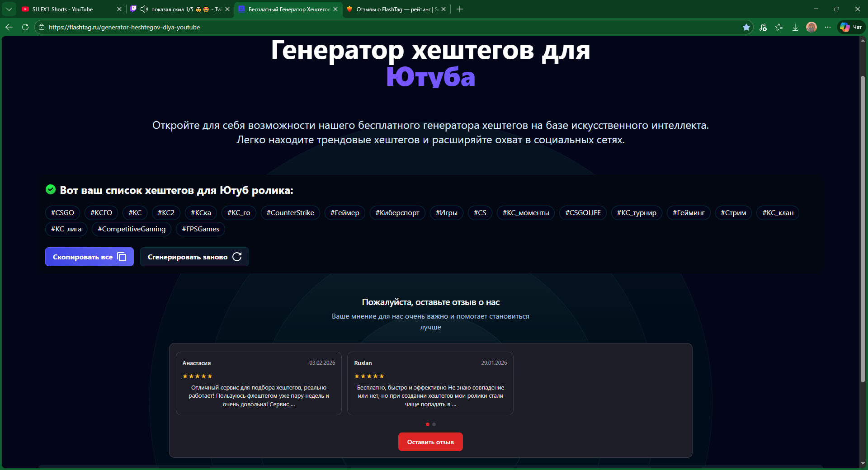Open the media playback control icon
This screenshot has height=470, width=868.
(x=763, y=27)
